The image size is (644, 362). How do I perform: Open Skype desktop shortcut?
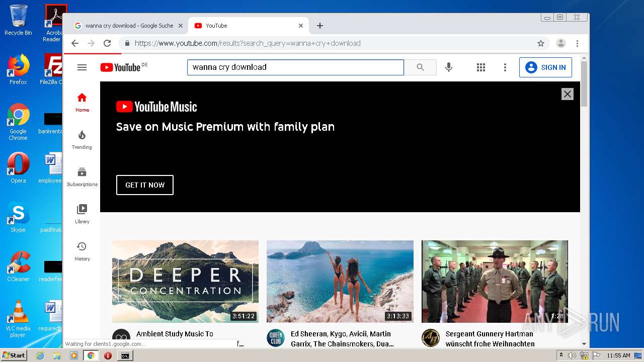point(18,217)
